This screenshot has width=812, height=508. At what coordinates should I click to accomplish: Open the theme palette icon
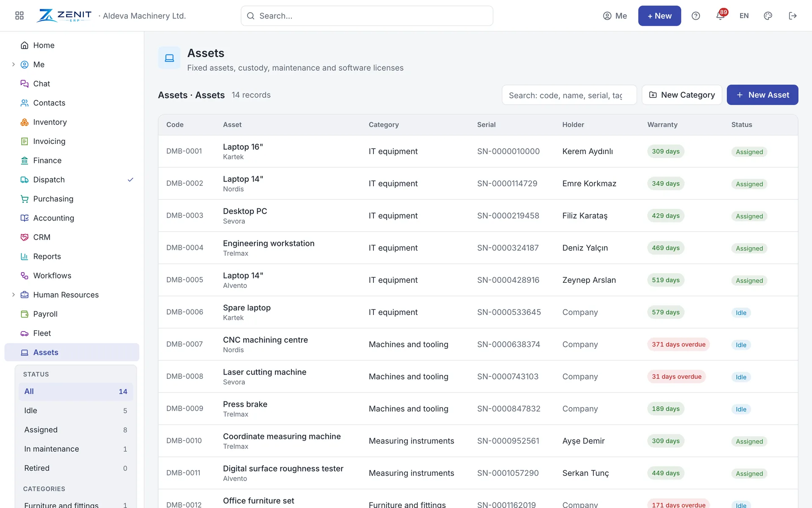click(768, 16)
